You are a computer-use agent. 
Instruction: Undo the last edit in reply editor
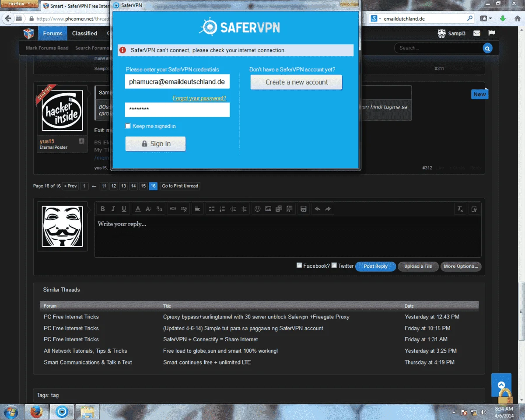point(318,209)
